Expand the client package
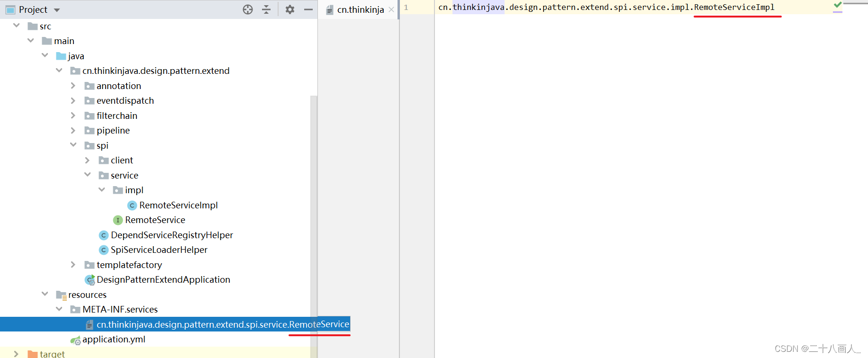The width and height of the screenshot is (868, 358). coord(87,160)
